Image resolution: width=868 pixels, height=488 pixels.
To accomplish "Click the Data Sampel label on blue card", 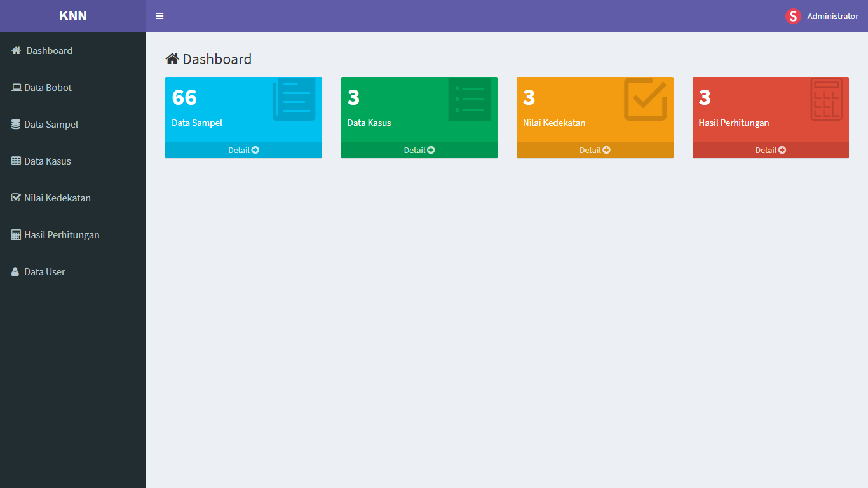I will click(x=197, y=123).
